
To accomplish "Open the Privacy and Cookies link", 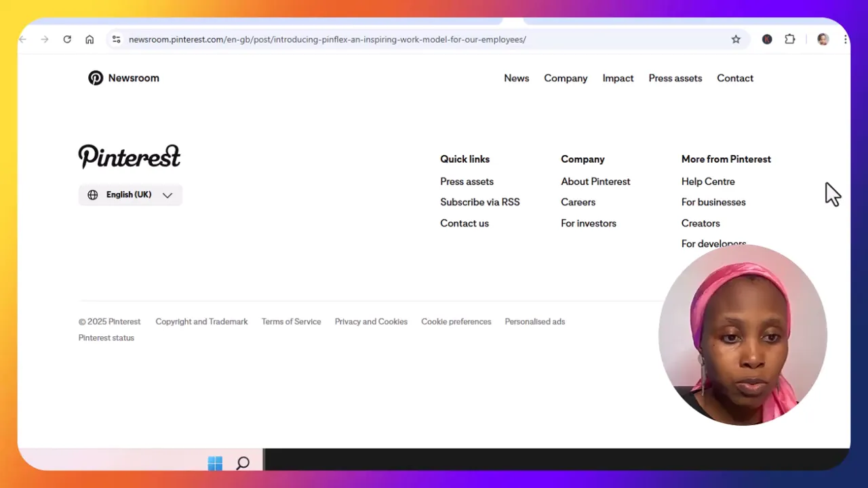I will click(371, 322).
